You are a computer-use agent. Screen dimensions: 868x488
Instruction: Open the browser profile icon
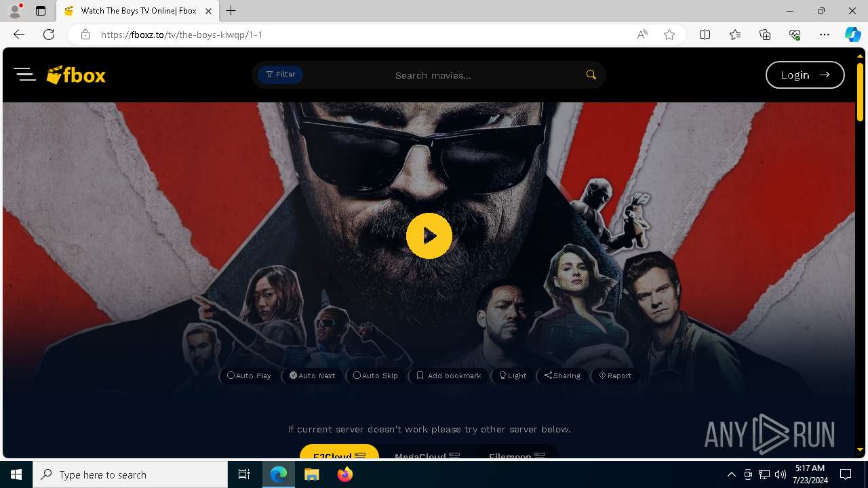point(15,11)
